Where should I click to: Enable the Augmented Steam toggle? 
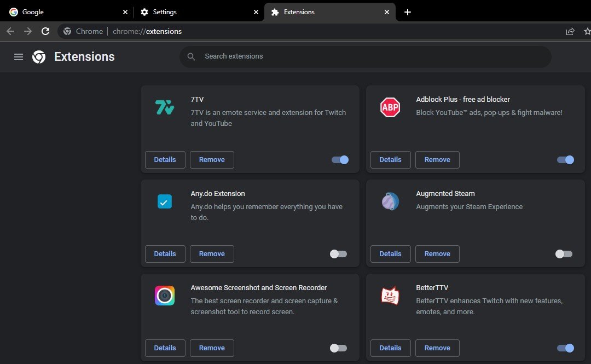tap(564, 254)
